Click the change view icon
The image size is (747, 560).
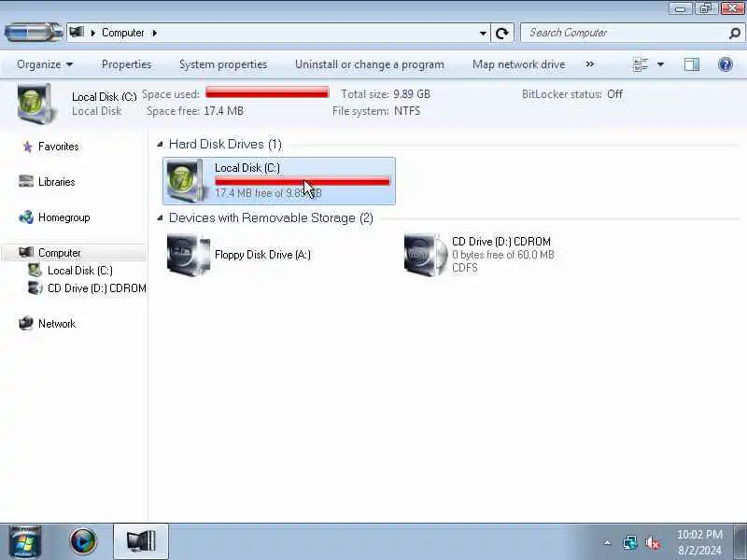[x=641, y=64]
